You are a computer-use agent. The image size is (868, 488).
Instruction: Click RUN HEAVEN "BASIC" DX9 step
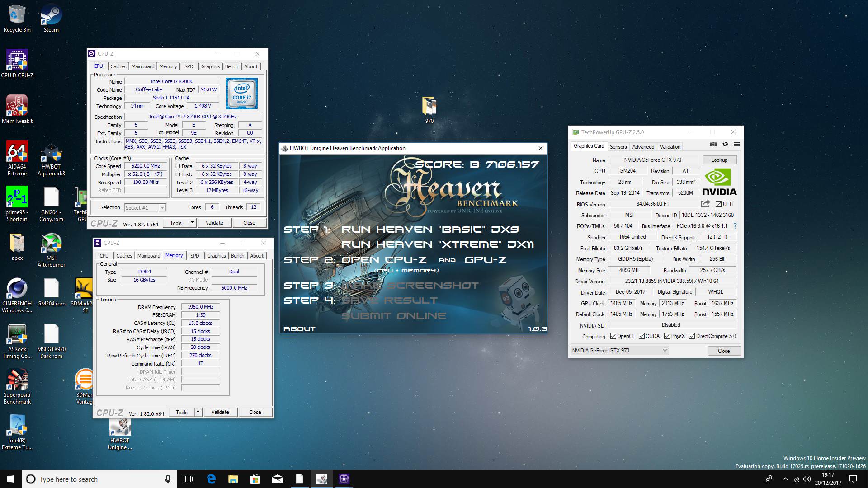pos(430,230)
